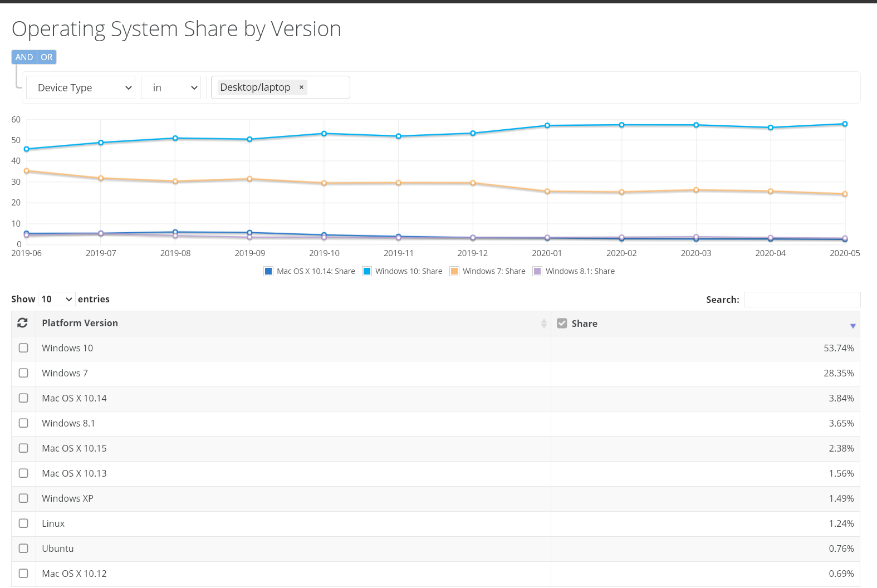The width and height of the screenshot is (877, 588).
Task: Click the Windows 7 legend color swatch
Action: (454, 271)
